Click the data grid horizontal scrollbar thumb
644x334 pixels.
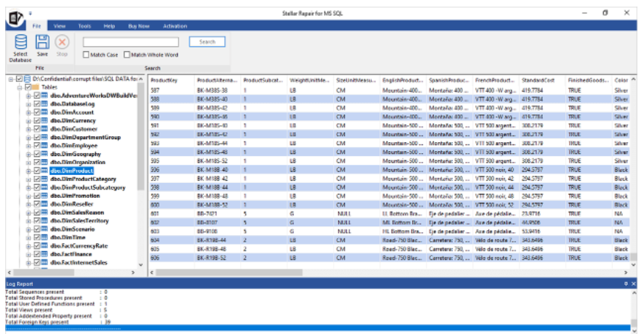click(229, 272)
